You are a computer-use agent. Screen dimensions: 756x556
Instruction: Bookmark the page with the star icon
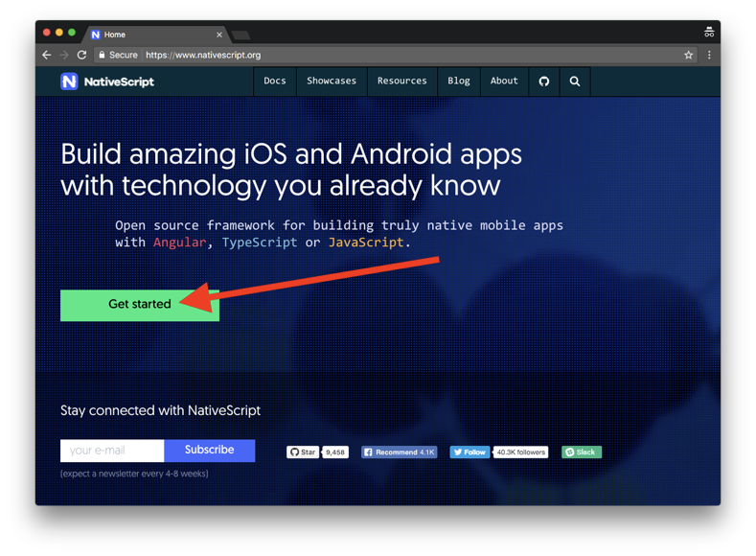tap(689, 55)
